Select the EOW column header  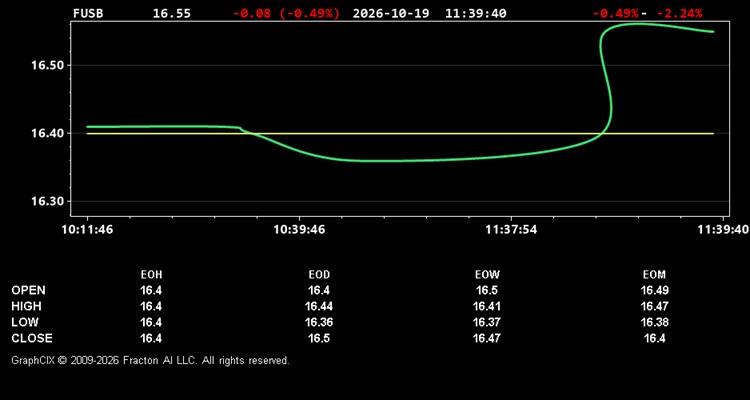point(487,275)
